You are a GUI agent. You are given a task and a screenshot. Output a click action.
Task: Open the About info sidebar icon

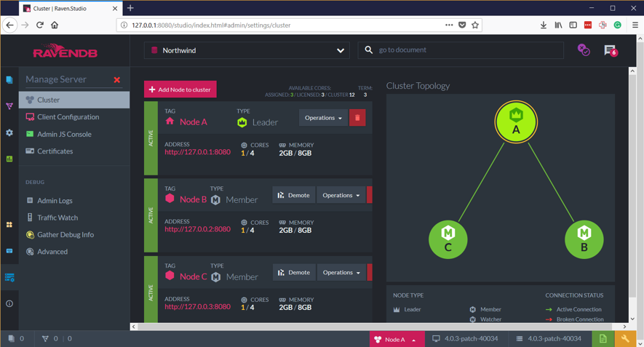(x=9, y=304)
